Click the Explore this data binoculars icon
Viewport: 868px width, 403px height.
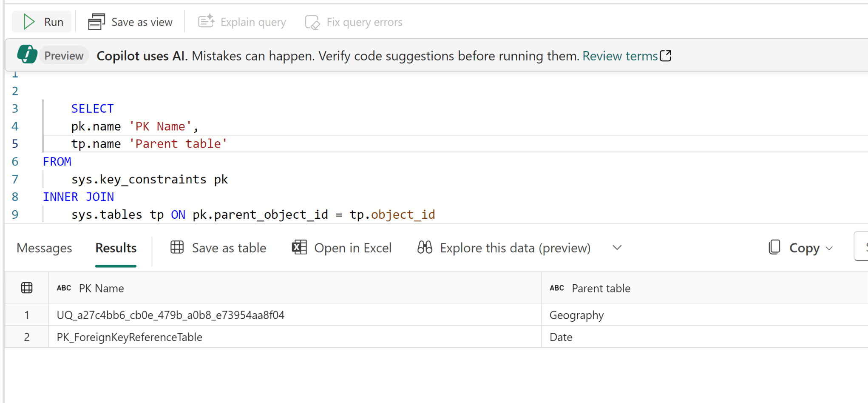coord(424,247)
